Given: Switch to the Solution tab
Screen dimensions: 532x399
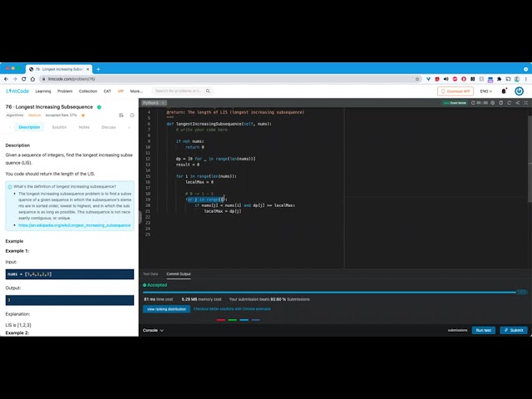Looking at the screenshot, I should tap(59, 127).
